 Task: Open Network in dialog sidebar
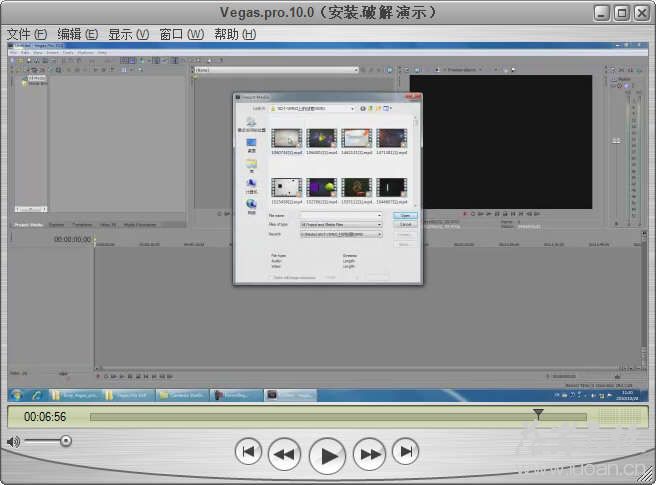click(x=251, y=206)
